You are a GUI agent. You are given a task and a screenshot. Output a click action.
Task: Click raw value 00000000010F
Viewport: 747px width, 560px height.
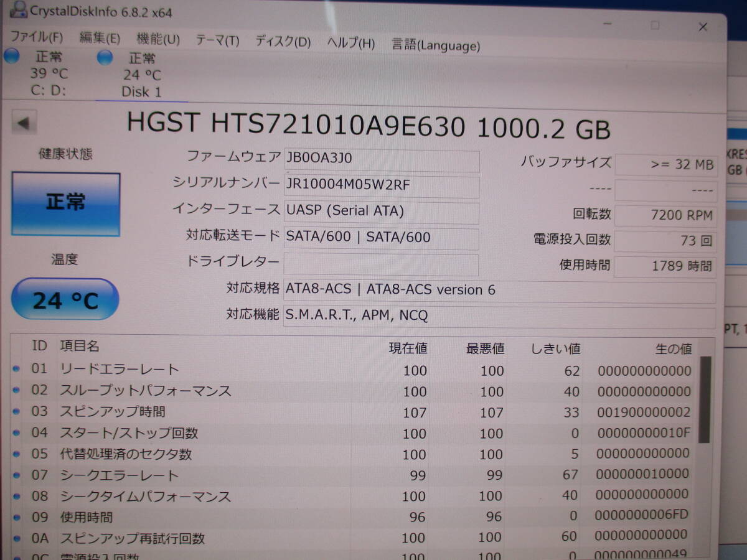[x=644, y=433]
